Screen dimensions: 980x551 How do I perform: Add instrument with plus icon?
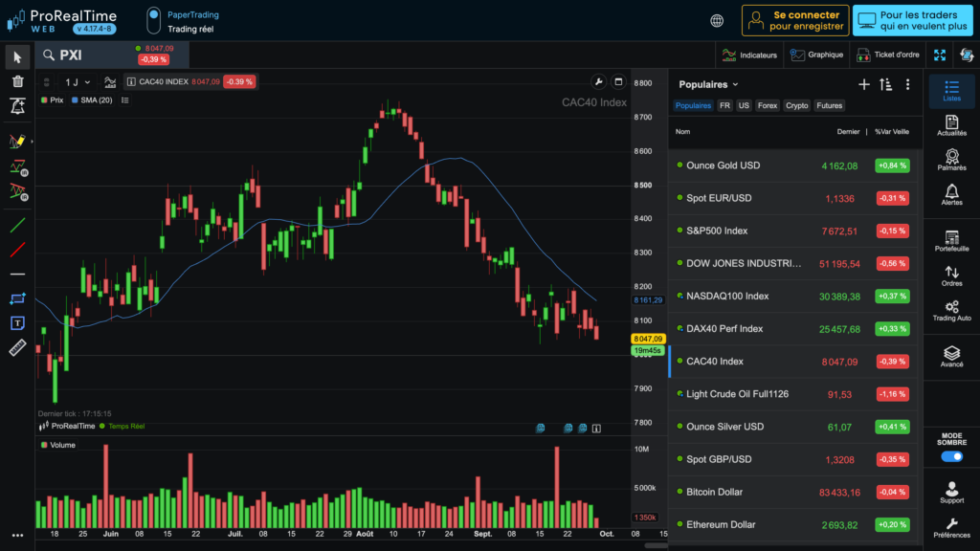864,84
